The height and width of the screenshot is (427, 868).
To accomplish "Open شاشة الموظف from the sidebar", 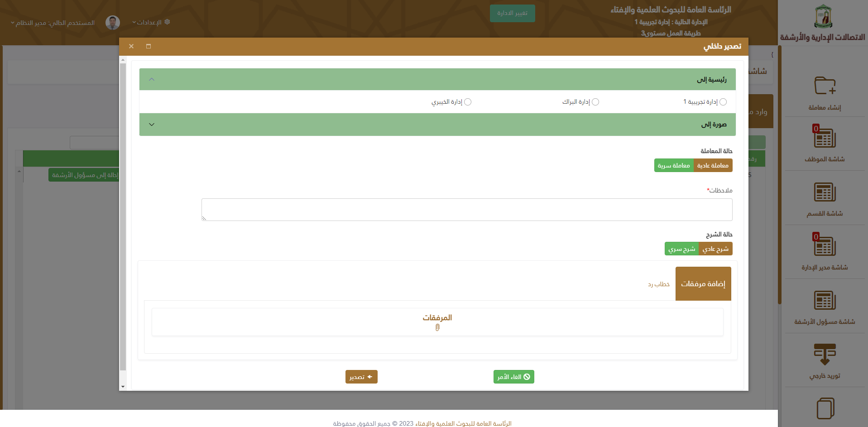I will pyautogui.click(x=825, y=139).
